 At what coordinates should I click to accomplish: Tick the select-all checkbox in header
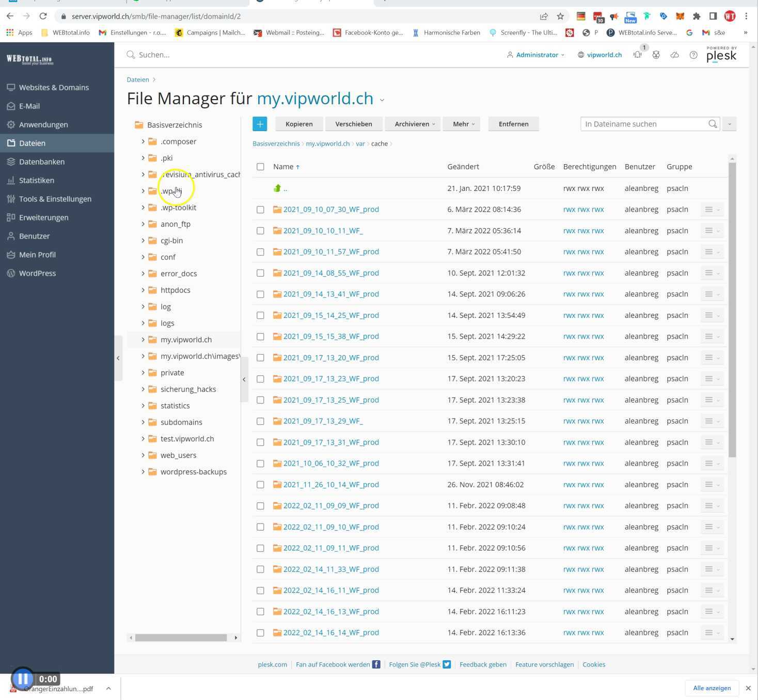pyautogui.click(x=260, y=167)
